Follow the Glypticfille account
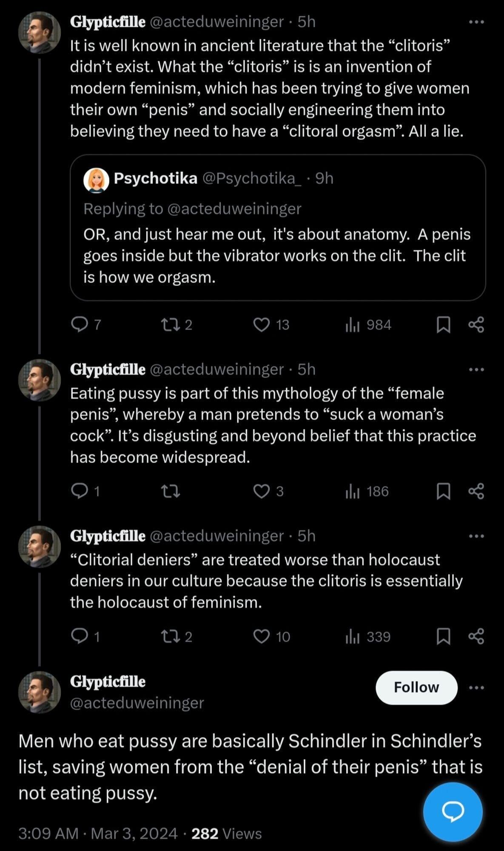 click(416, 687)
